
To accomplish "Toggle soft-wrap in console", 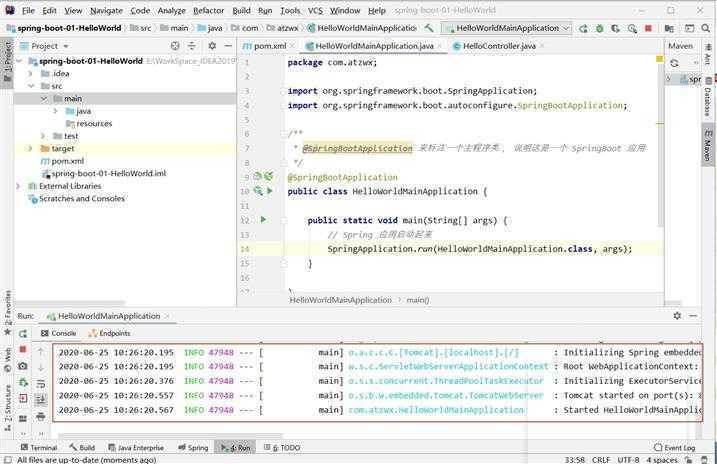I will tap(41, 383).
